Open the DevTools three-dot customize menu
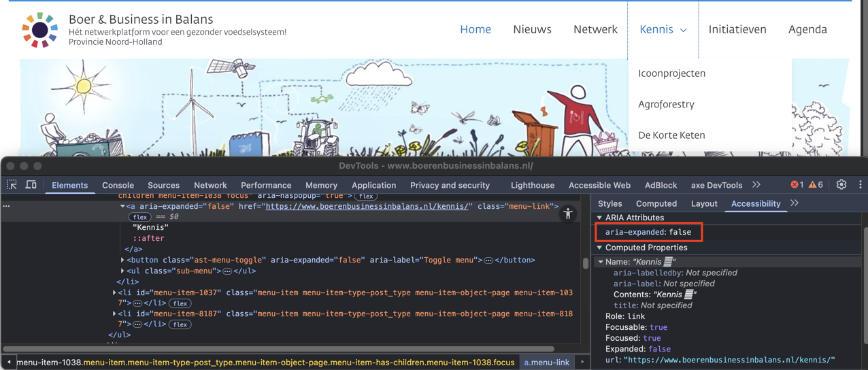 860,185
